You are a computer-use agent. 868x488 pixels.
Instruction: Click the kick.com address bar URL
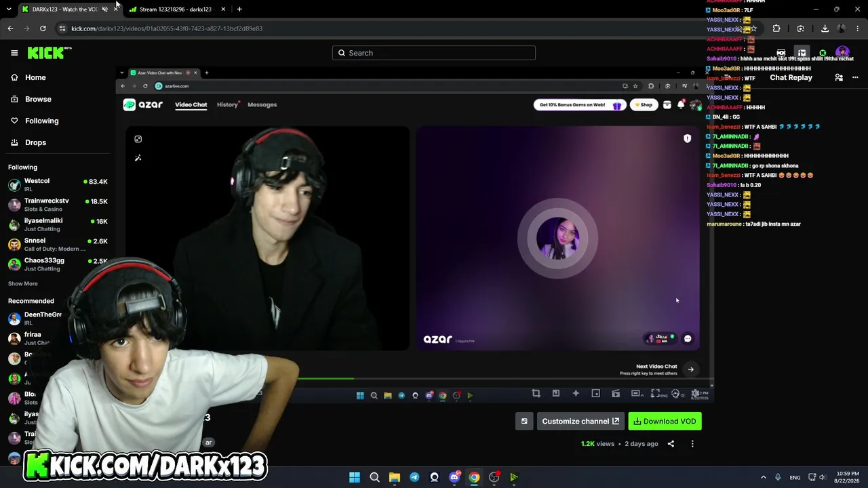pos(167,28)
